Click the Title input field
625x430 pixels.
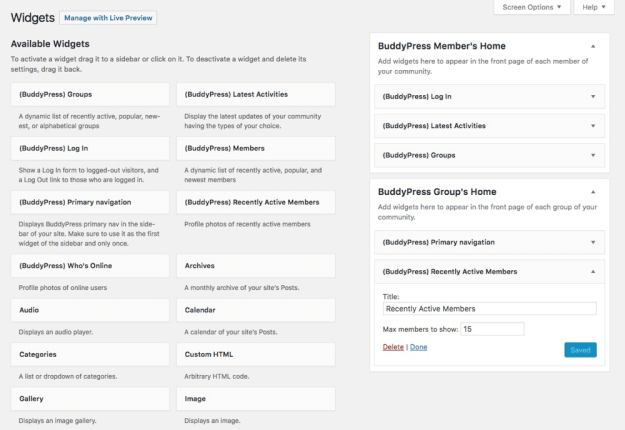tap(489, 309)
